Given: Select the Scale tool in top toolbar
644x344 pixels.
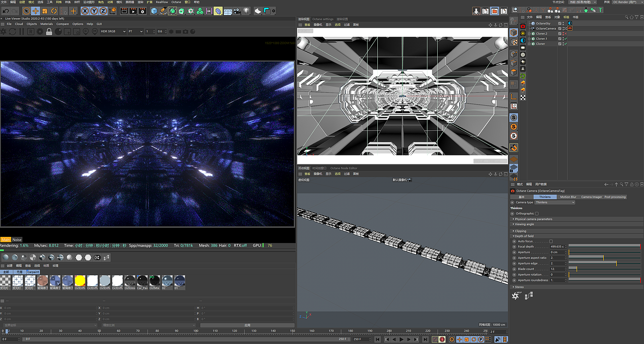Looking at the screenshot, I should point(45,11).
